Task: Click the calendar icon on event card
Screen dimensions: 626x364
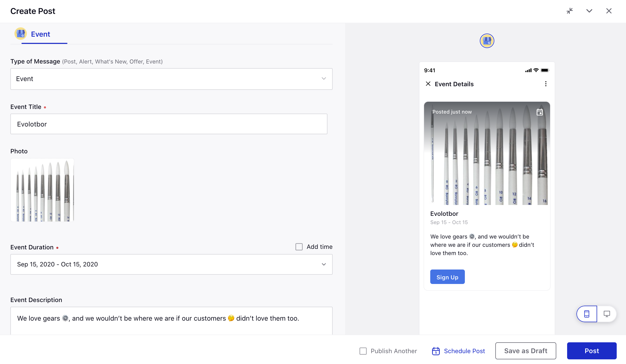Action: pyautogui.click(x=540, y=112)
